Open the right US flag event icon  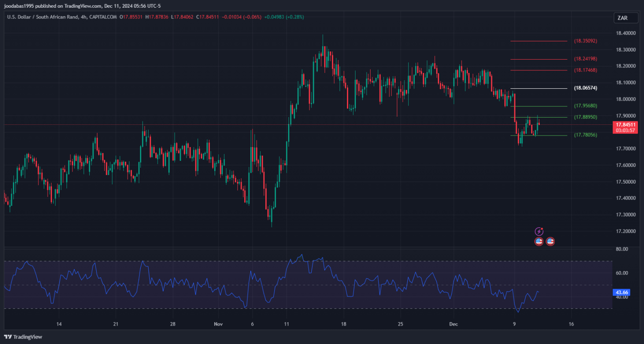(550, 241)
